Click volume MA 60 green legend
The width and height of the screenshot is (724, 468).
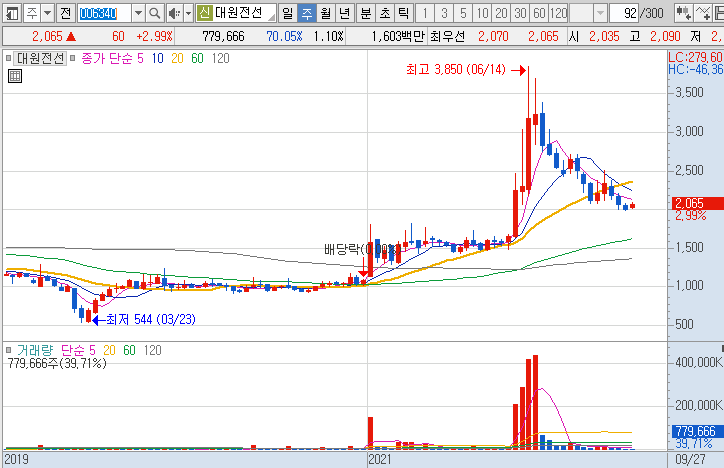[129, 350]
